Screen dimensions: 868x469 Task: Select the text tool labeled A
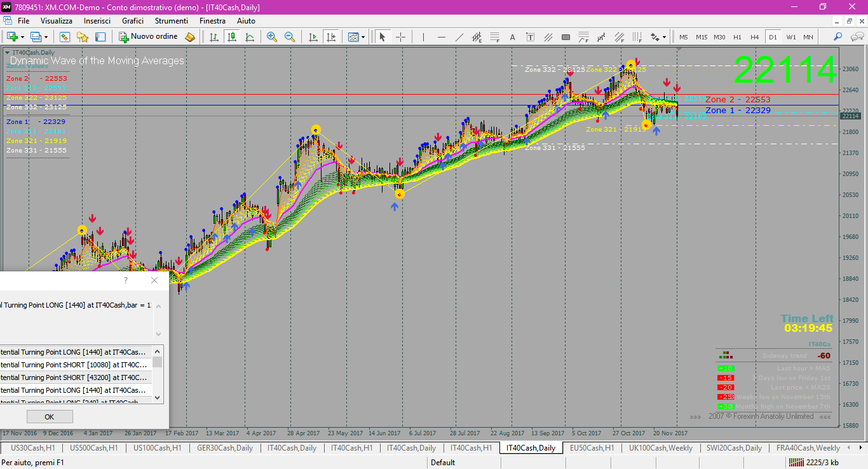pos(512,37)
